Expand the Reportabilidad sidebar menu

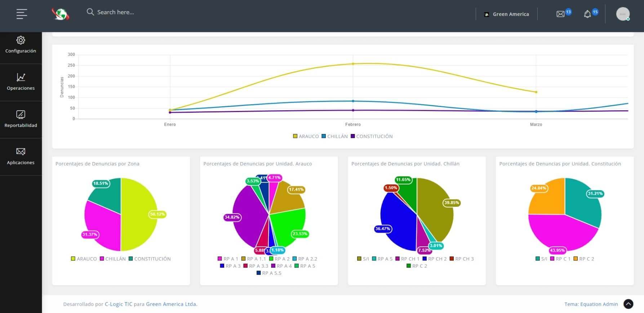click(x=21, y=119)
